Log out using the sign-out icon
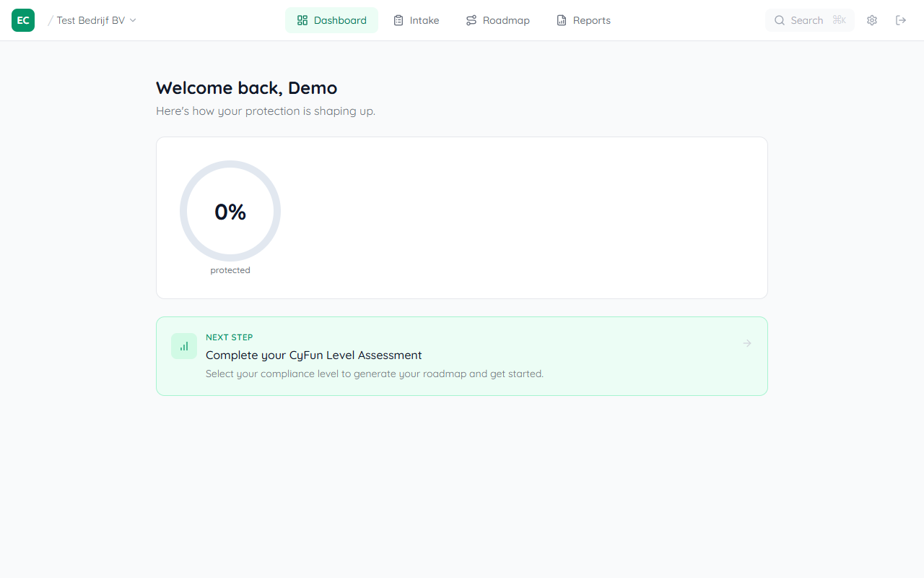Screen dimensions: 924x578 (x=901, y=20)
